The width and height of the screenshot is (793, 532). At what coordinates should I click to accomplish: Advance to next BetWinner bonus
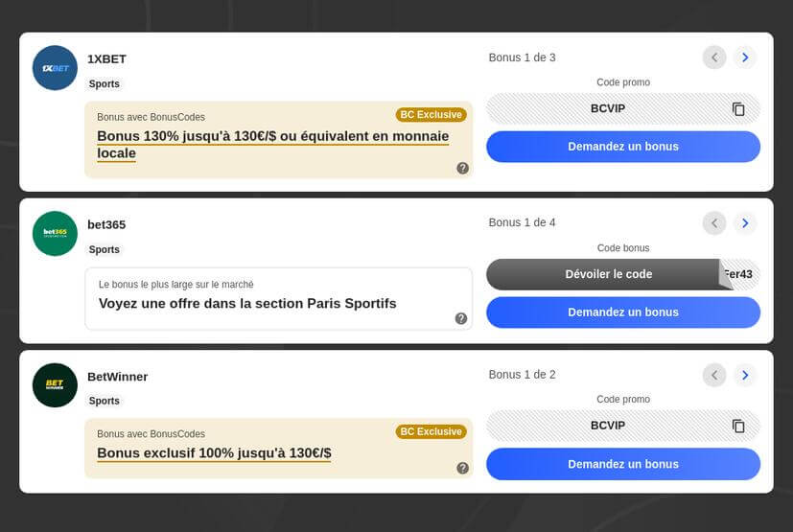tap(745, 375)
